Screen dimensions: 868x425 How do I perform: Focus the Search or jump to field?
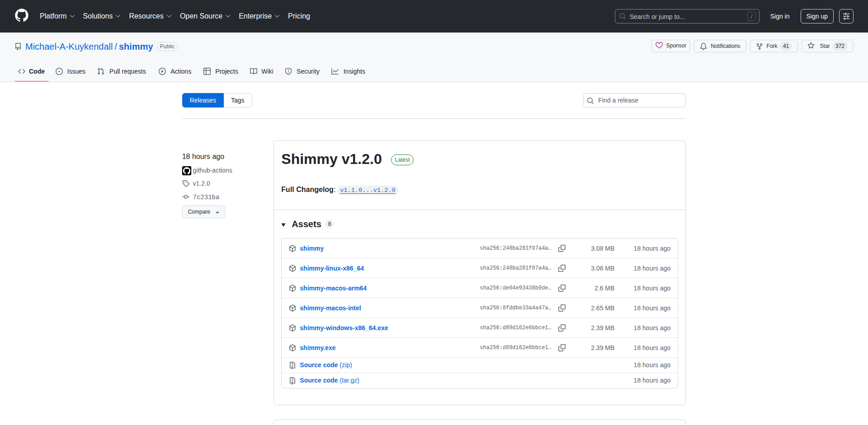point(687,16)
